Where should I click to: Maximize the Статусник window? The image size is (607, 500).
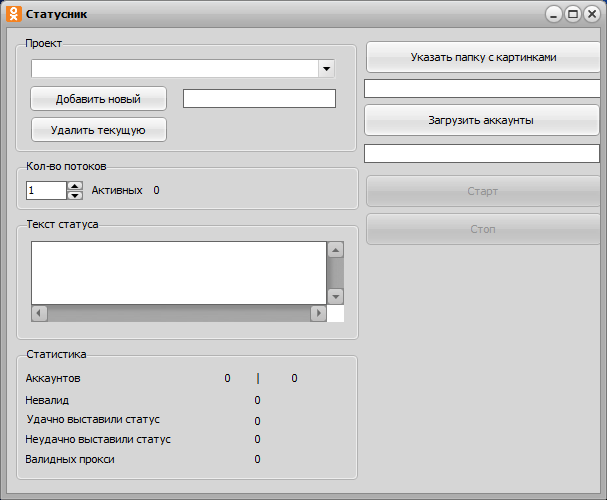(573, 14)
